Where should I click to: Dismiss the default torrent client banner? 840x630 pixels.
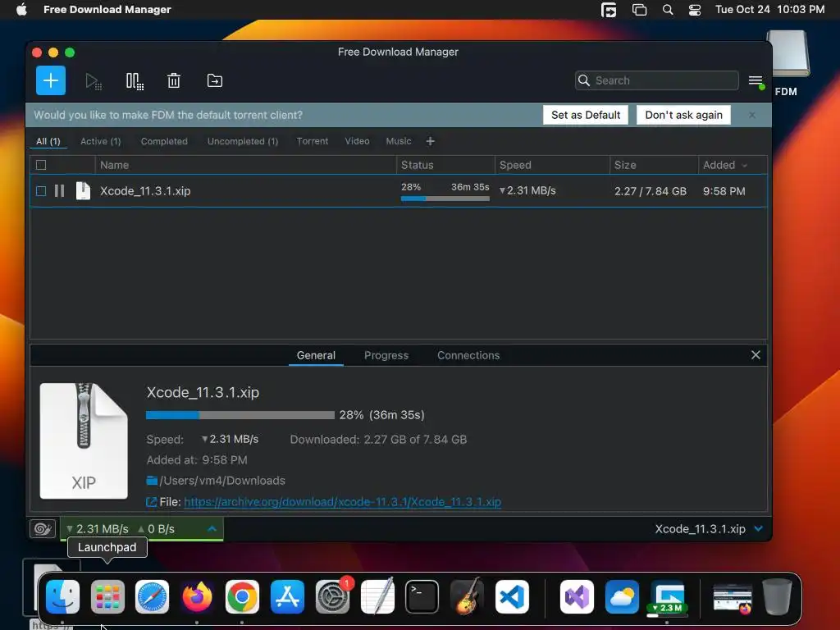[x=752, y=115]
